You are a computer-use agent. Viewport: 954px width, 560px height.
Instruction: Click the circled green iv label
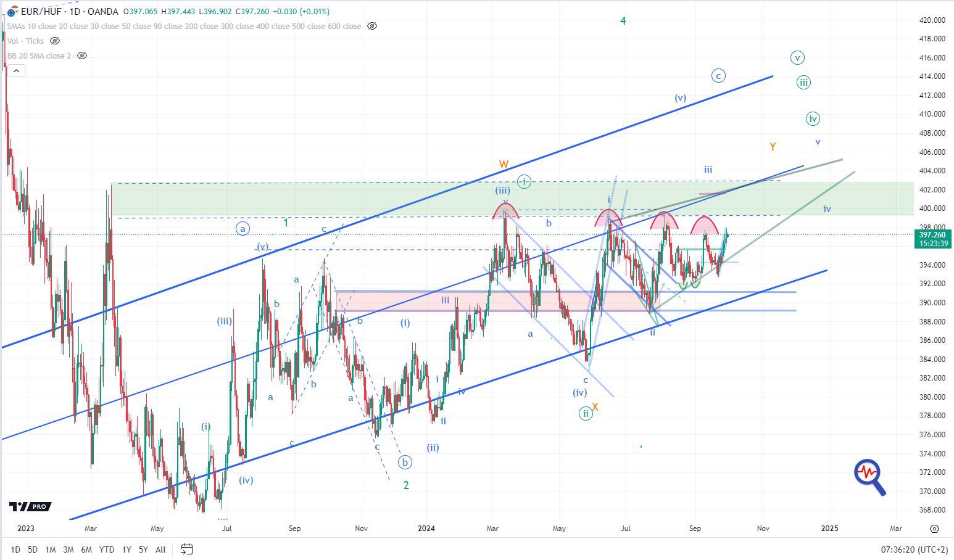[x=813, y=119]
